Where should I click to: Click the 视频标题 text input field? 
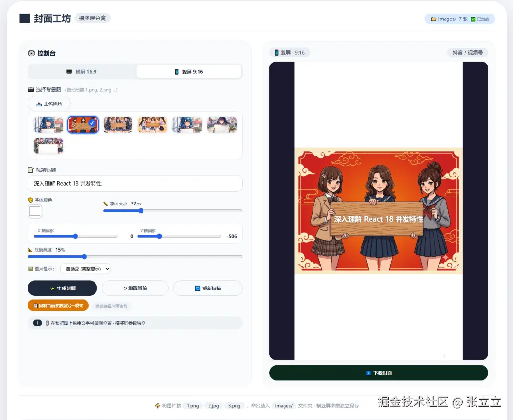[x=135, y=183]
